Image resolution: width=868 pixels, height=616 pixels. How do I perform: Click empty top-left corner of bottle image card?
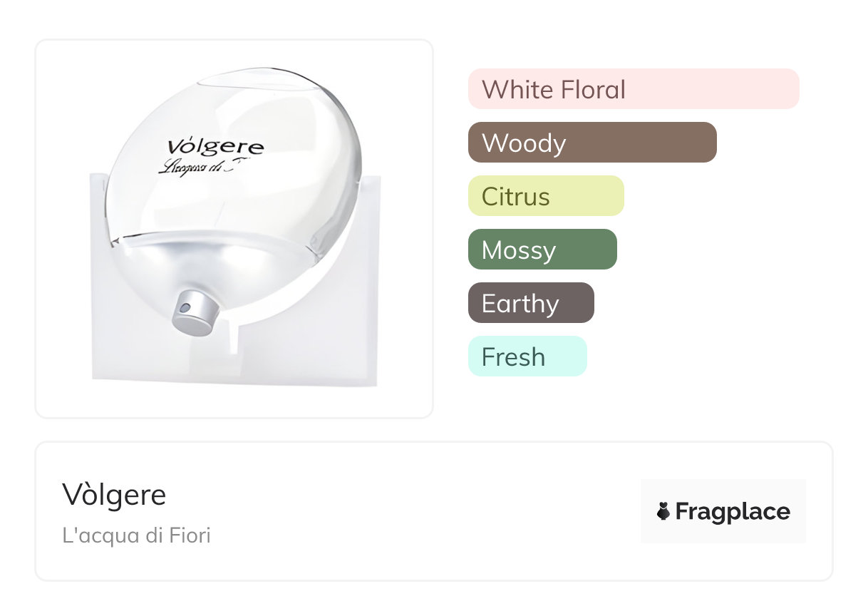point(57,61)
